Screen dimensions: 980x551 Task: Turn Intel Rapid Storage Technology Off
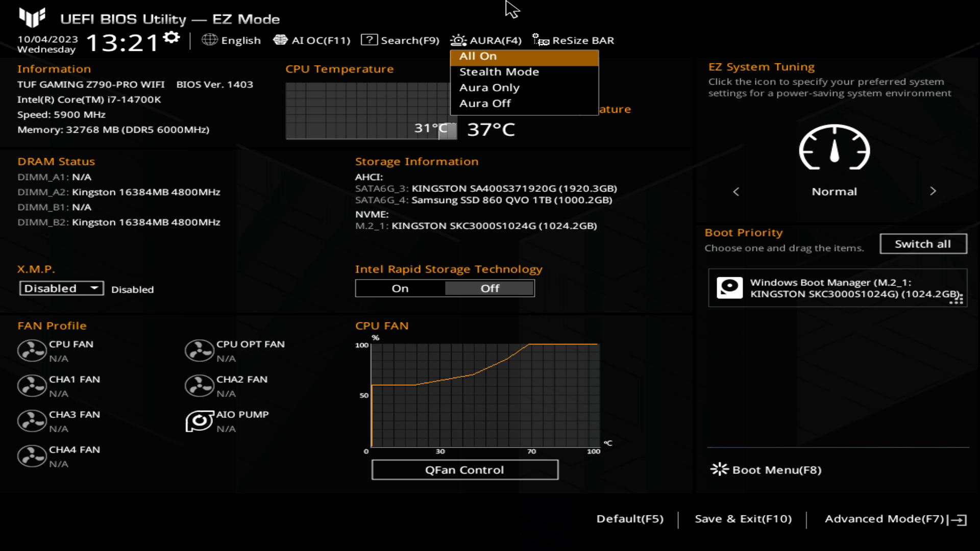point(489,288)
